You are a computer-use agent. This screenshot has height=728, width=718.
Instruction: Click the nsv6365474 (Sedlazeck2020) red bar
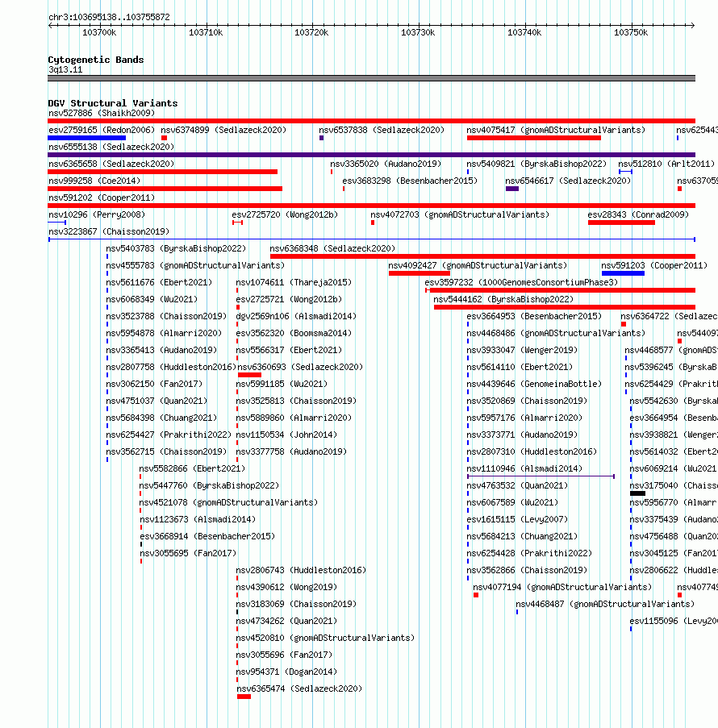tap(244, 697)
